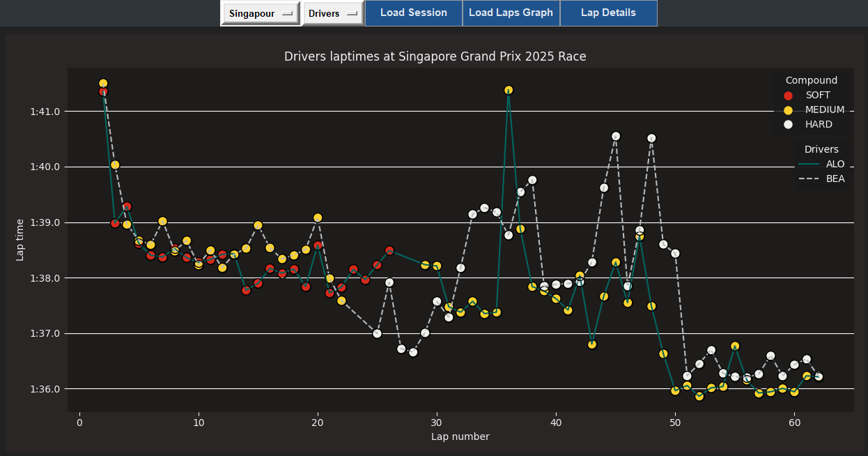The image size is (868, 456).
Task: Click the 'Lap number' x-axis label
Action: [460, 437]
